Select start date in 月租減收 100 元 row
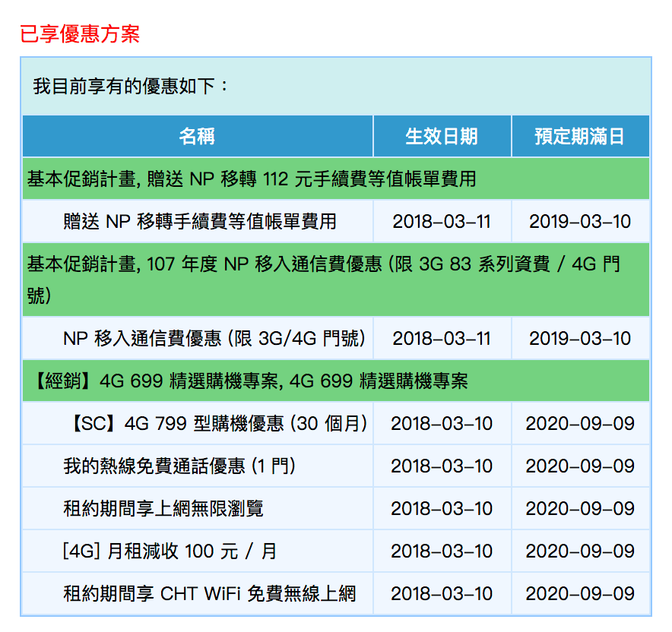 click(442, 551)
